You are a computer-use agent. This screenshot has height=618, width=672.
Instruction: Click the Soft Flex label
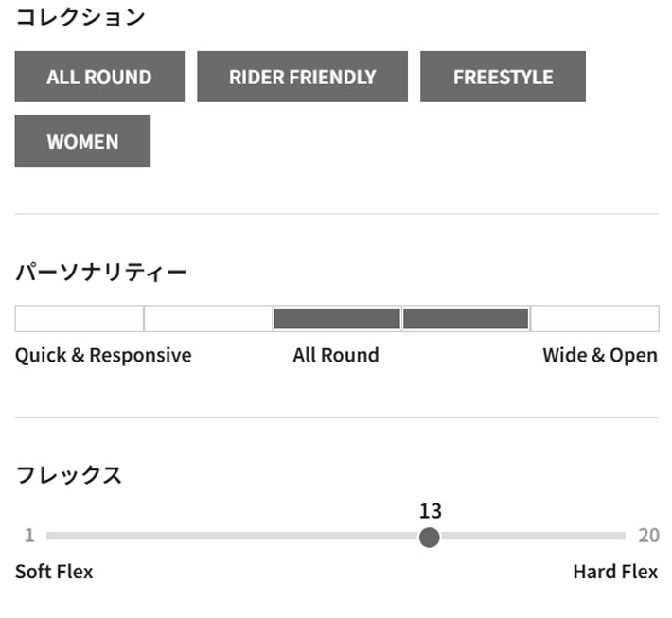click(54, 572)
